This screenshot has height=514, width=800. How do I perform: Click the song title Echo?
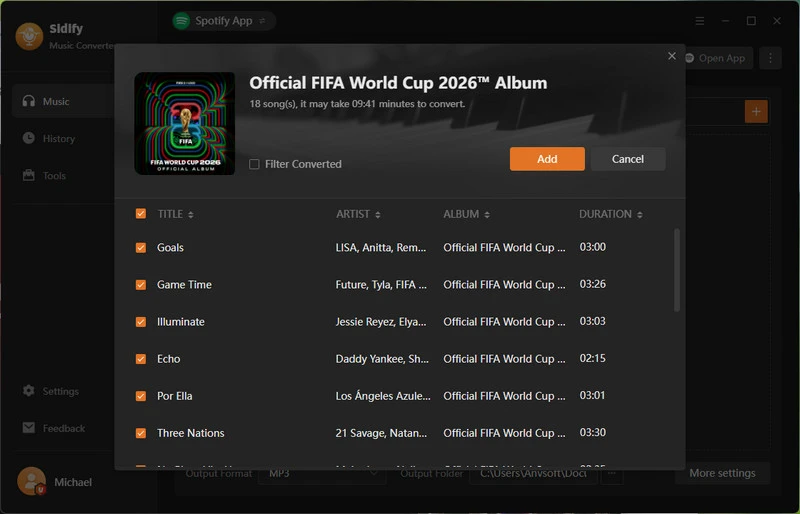pyautogui.click(x=168, y=359)
